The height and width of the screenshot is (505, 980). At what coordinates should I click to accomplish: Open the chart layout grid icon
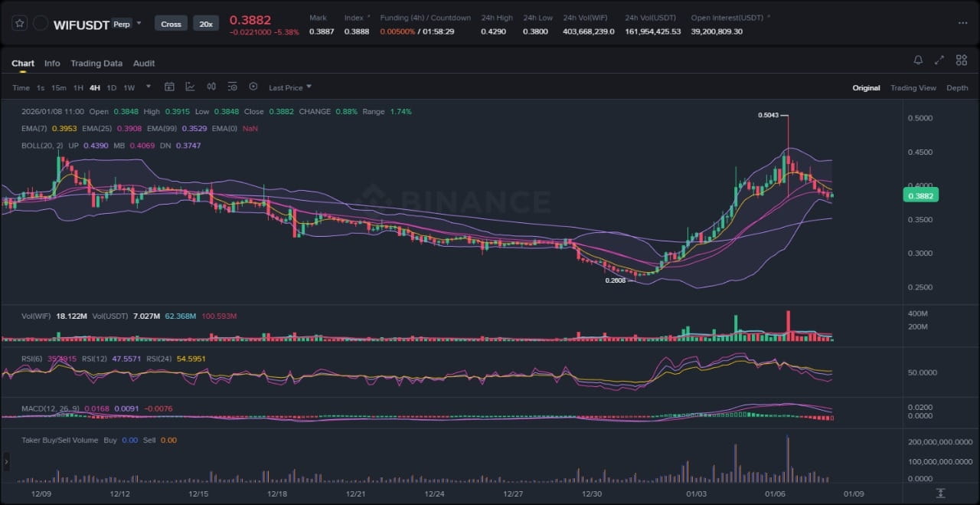[x=961, y=60]
